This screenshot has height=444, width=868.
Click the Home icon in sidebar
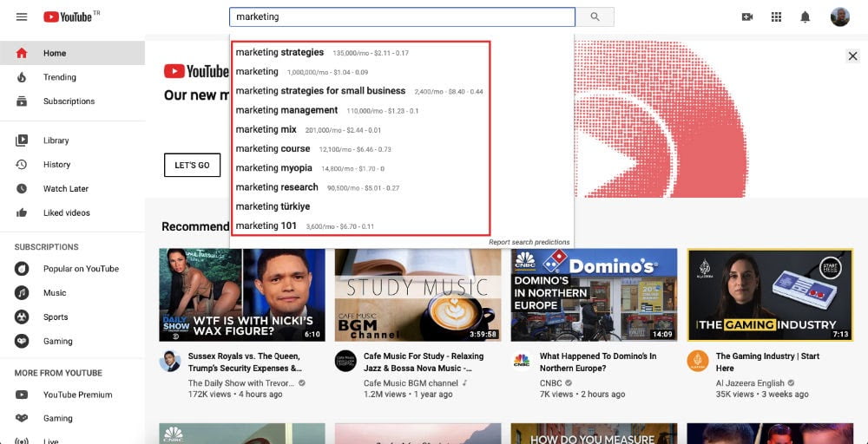coord(22,53)
